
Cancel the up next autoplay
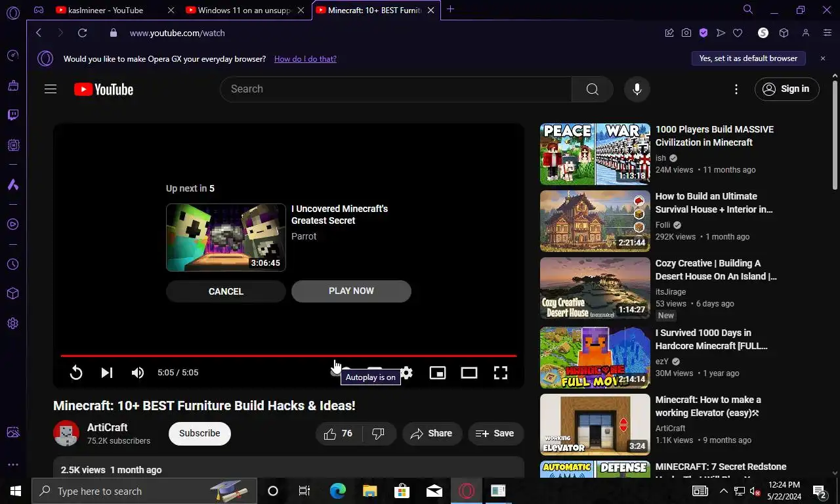pyautogui.click(x=226, y=291)
